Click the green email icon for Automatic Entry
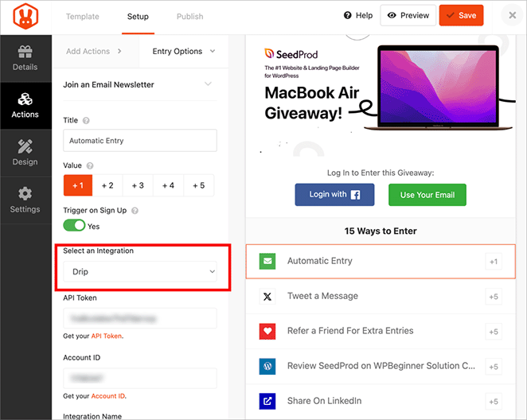The width and height of the screenshot is (527, 420). [x=267, y=261]
